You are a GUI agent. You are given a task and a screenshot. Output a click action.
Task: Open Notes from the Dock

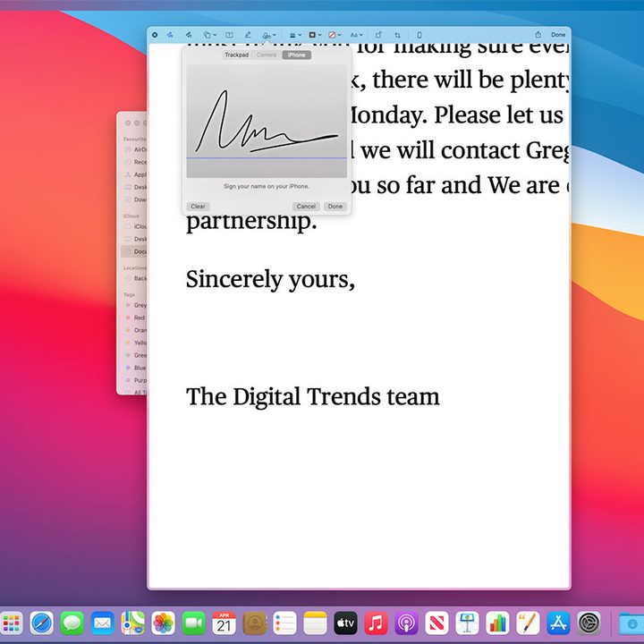(315, 623)
